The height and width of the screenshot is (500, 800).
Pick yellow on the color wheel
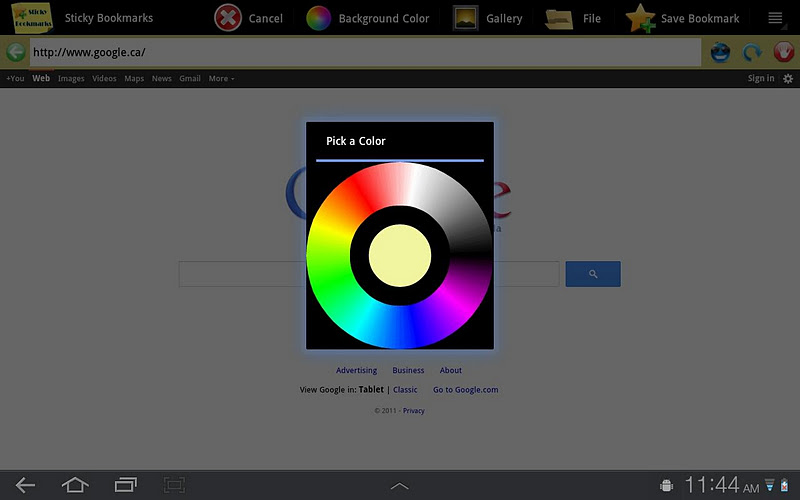pyautogui.click(x=329, y=229)
